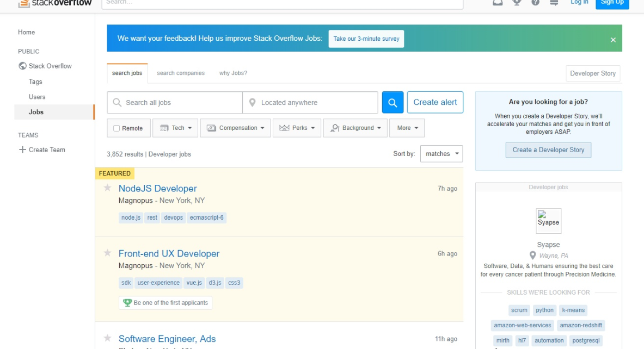Screen dimensions: 644x349
Task: Open the Compensation filter dropdown
Action: point(235,128)
